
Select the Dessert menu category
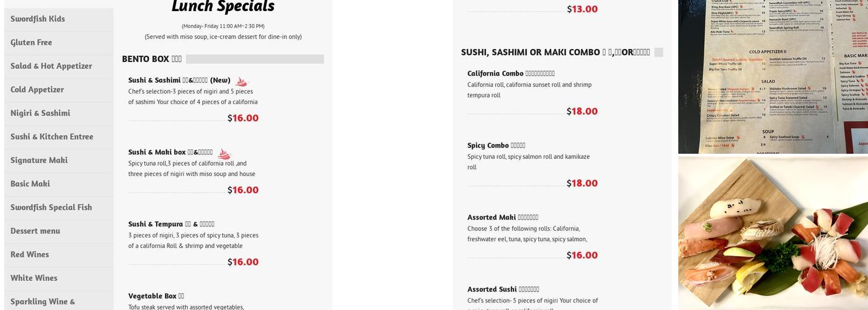click(x=35, y=231)
